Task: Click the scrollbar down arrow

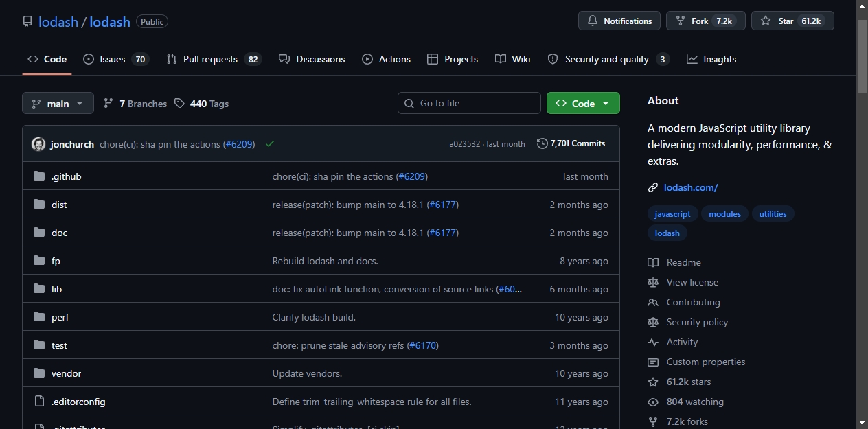Action: (863, 423)
